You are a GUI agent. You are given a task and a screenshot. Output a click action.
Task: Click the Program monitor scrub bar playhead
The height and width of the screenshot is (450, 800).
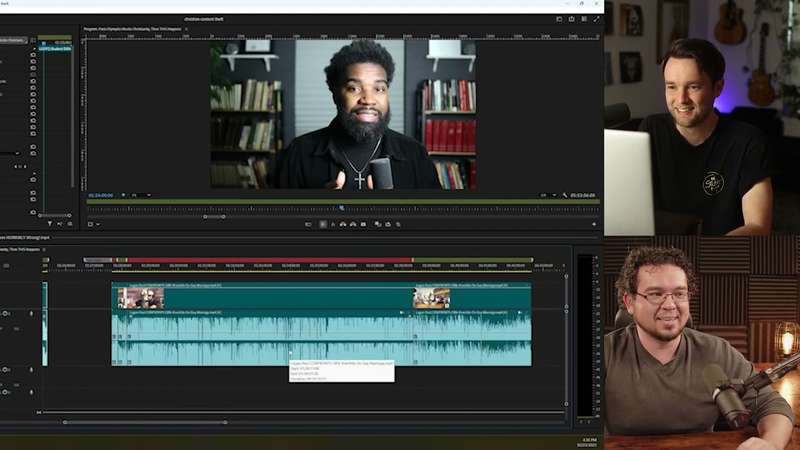click(342, 208)
